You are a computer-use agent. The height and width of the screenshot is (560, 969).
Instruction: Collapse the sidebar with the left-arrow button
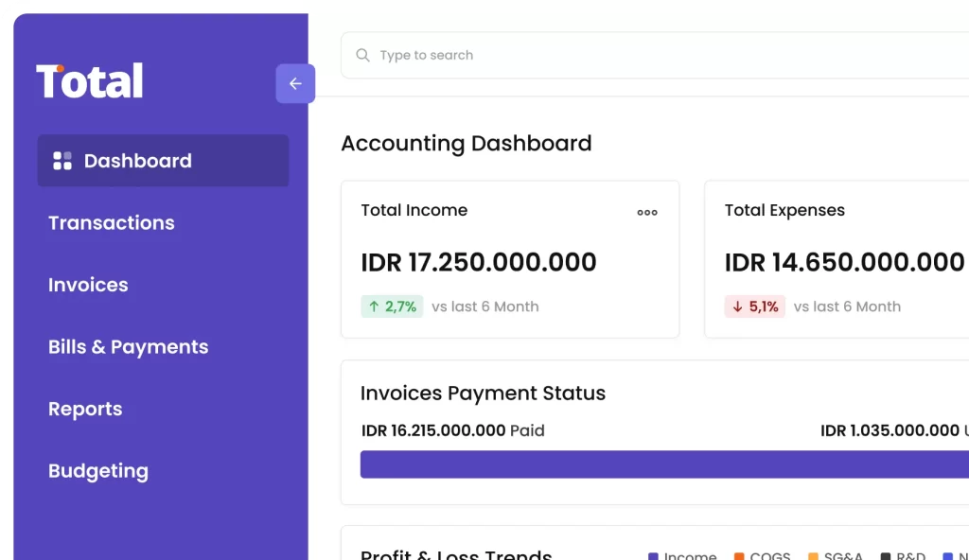click(295, 84)
